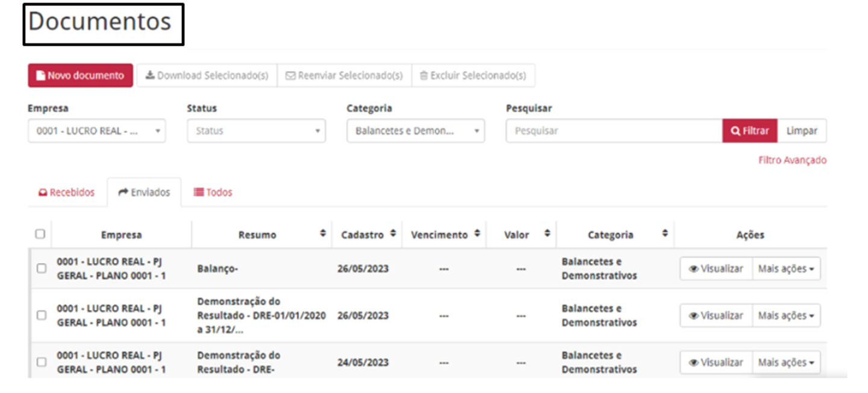Select the checkbox of the 24/05/2023 row
Screen dimensions: 868x393
tap(42, 362)
